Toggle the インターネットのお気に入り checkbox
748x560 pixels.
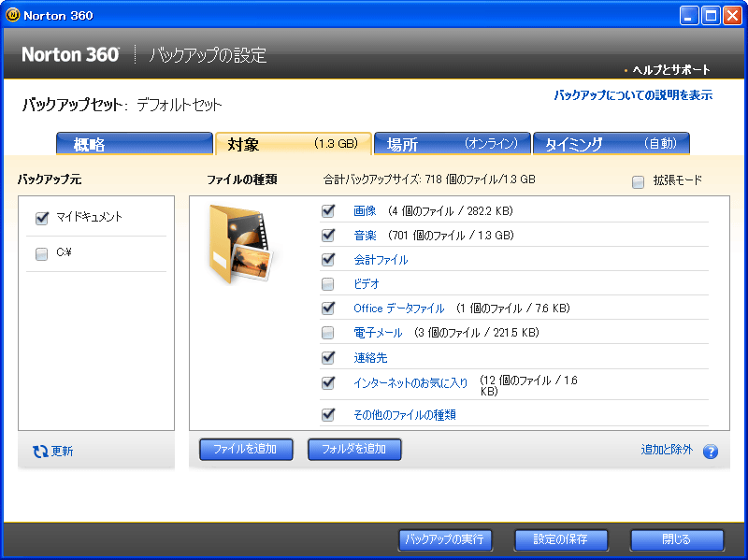coord(328,382)
